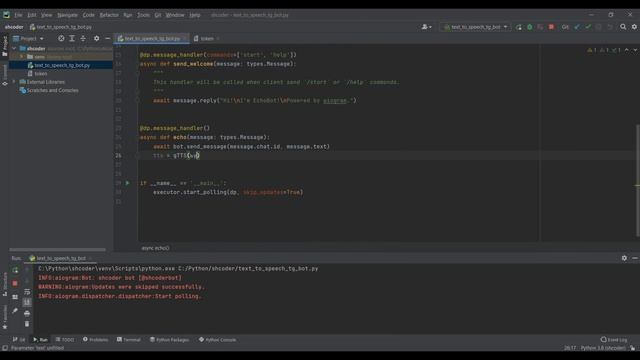Select the token file in project tree
The image size is (640, 360).
(40, 73)
